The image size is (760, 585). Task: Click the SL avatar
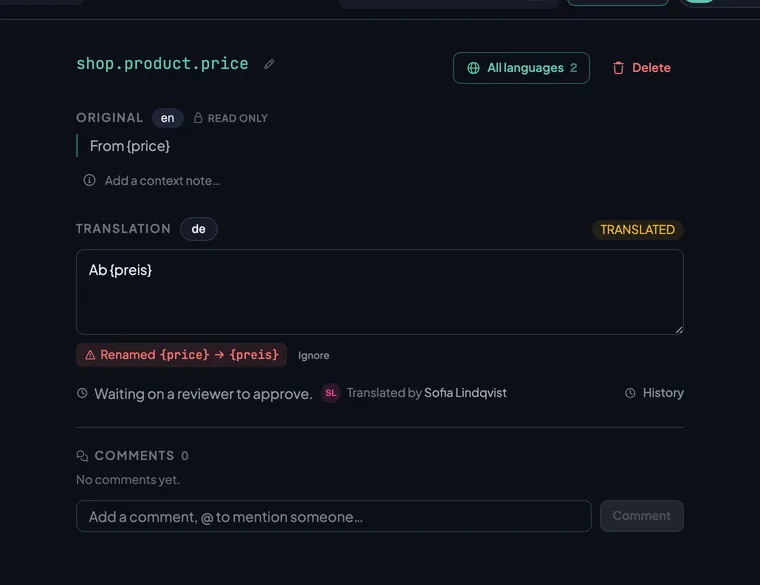click(x=331, y=393)
